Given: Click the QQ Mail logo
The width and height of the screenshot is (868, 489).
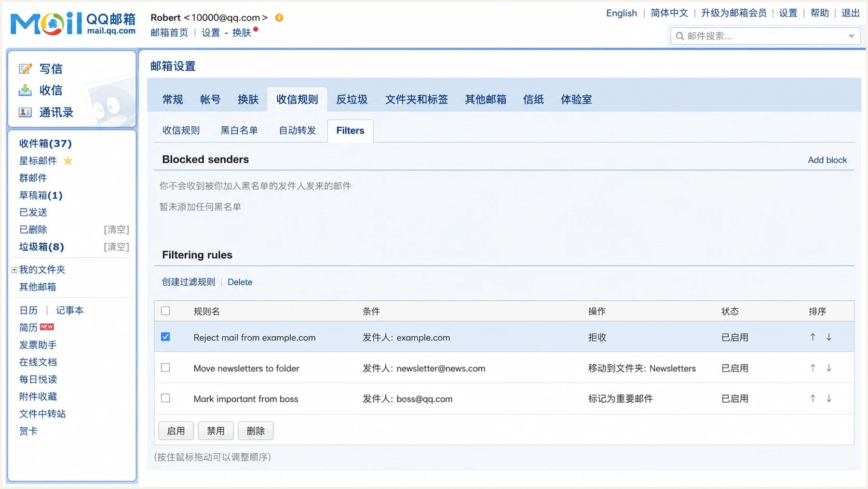Looking at the screenshot, I should [73, 23].
